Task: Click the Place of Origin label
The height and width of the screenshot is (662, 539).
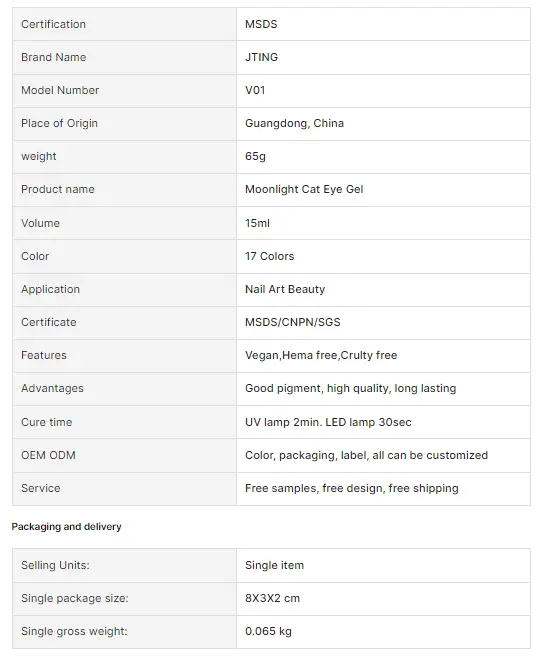Action: (x=59, y=123)
